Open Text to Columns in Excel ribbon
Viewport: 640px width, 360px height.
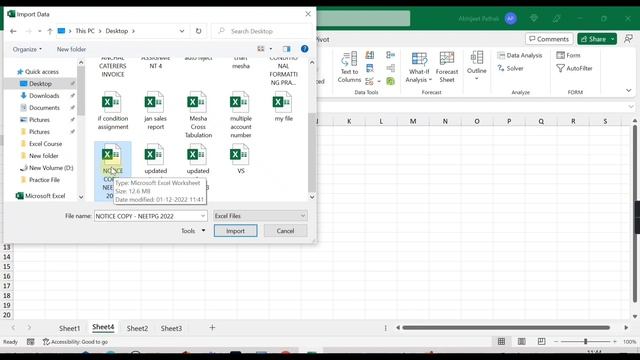pos(349,67)
